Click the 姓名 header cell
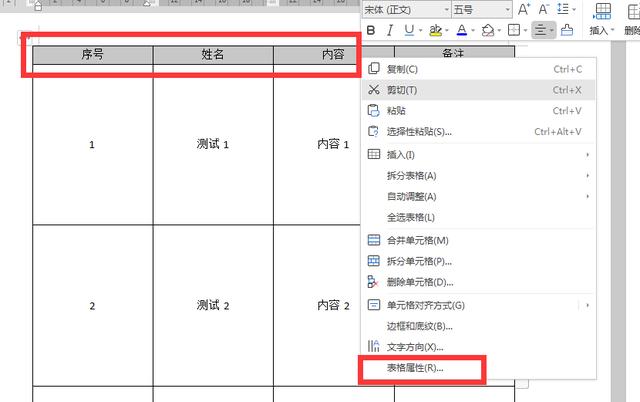 click(213, 54)
